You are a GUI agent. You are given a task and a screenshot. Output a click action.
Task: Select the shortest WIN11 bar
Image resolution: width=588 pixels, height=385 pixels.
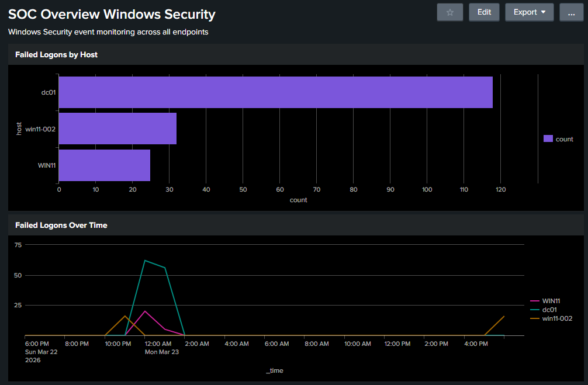tap(104, 165)
